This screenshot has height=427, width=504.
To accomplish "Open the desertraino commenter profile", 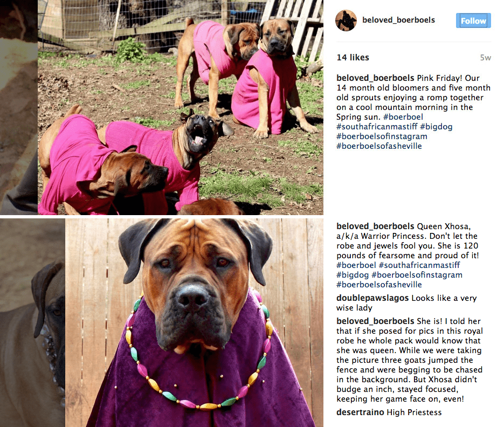I will coord(360,412).
